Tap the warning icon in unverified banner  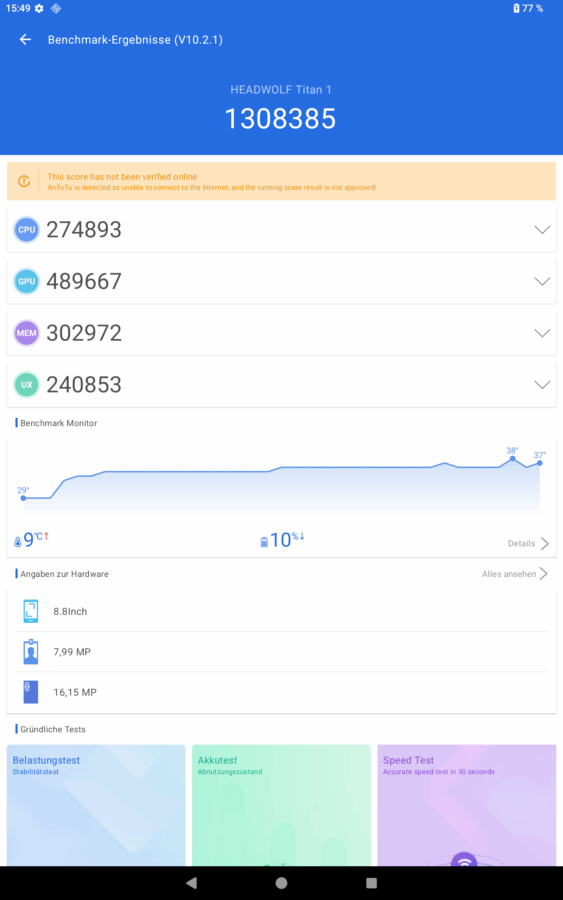click(24, 181)
